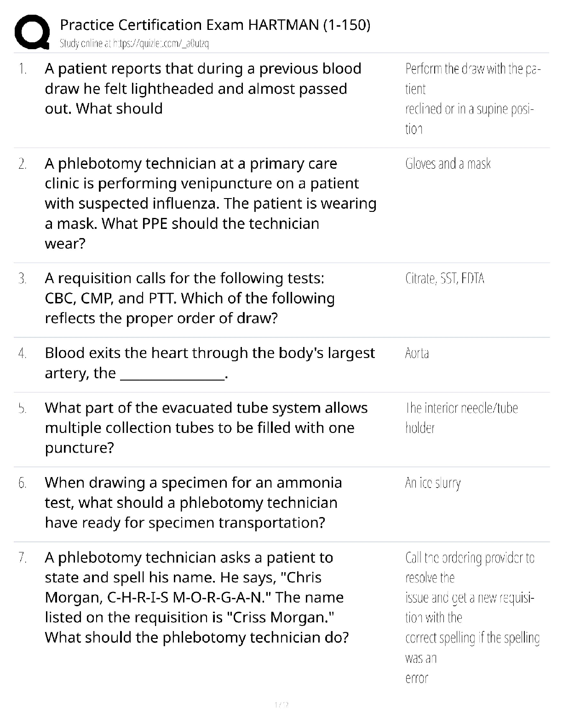Click the Practice Certification Exam HARTMAN title
This screenshot has width=563, height=728.
point(215,25)
